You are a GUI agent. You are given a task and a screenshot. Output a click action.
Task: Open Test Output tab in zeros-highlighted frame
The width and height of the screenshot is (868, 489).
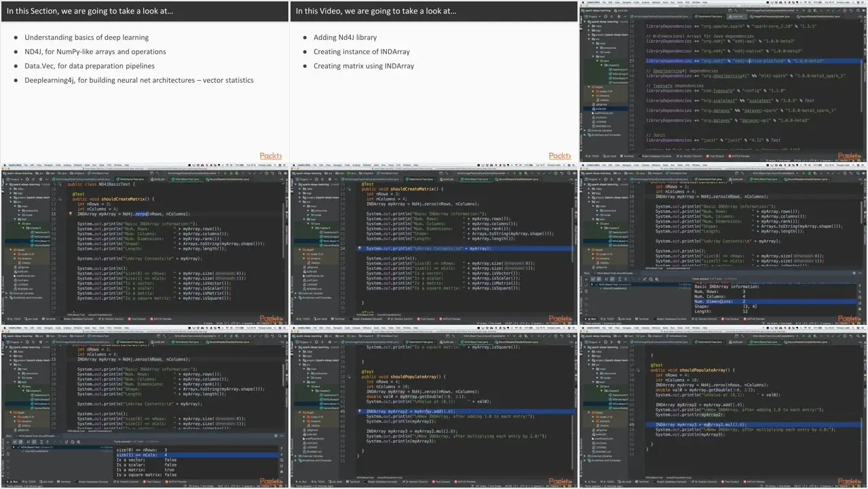tap(137, 319)
